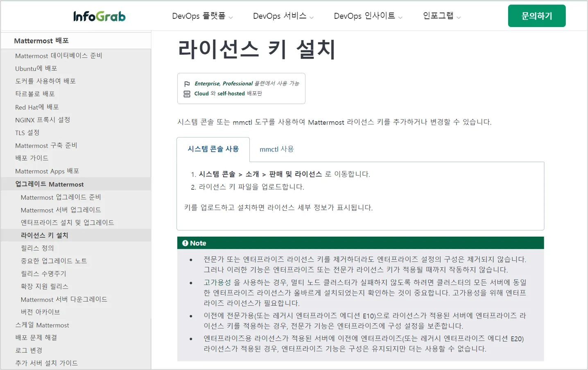Viewport: 588px width, 370px height.
Task: Expand the DevOps 플랫폼 dropdown menu
Action: (202, 16)
